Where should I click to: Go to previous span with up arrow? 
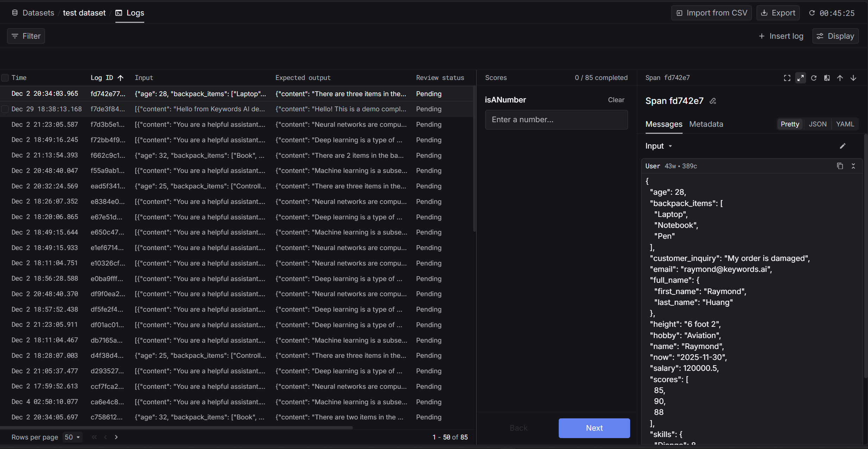tap(840, 78)
